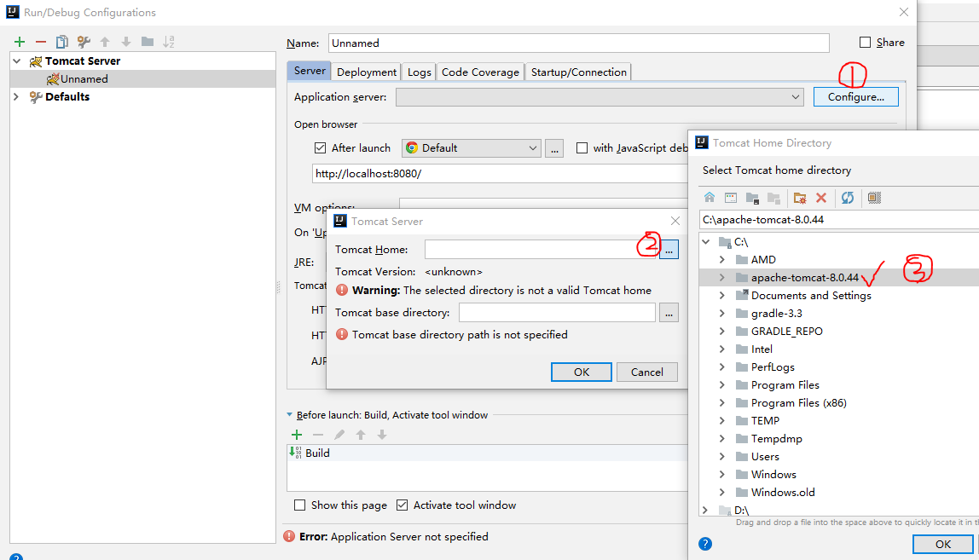Collapse the Before launch section triangle

pyautogui.click(x=290, y=414)
